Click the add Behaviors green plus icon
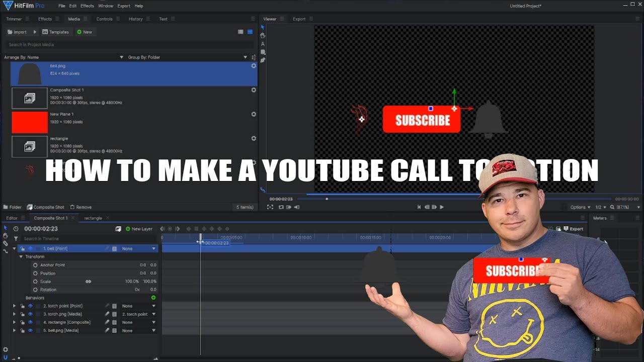 coord(153,298)
